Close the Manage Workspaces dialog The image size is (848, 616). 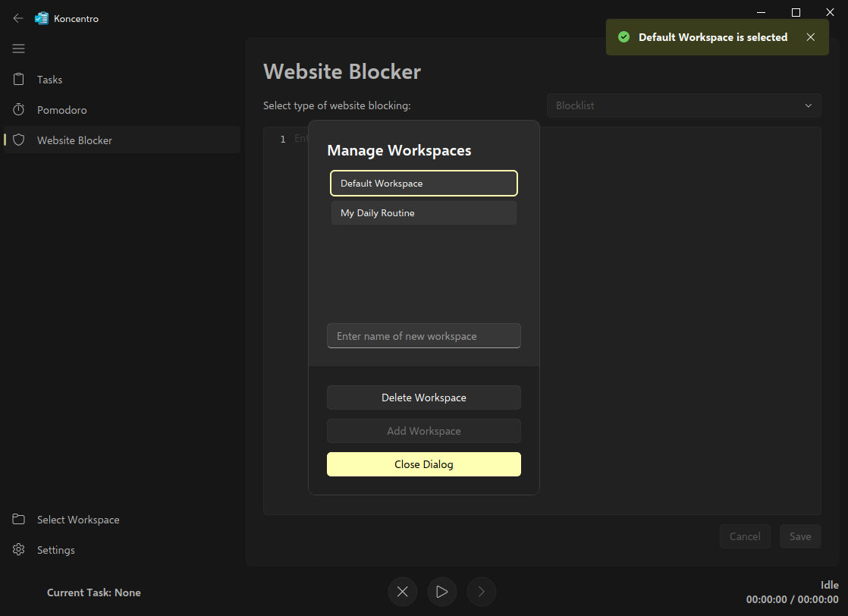tap(424, 464)
